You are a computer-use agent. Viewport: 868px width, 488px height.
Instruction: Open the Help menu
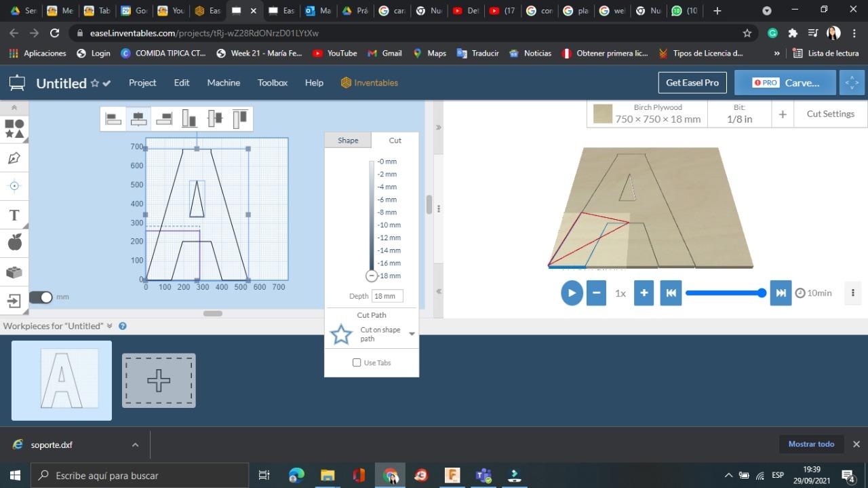[x=314, y=83]
